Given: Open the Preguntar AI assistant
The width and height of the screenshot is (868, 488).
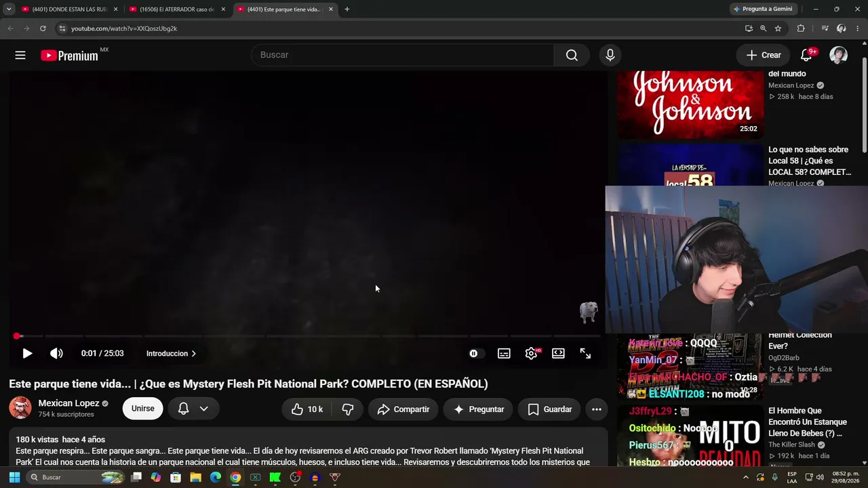Looking at the screenshot, I should pyautogui.click(x=478, y=409).
